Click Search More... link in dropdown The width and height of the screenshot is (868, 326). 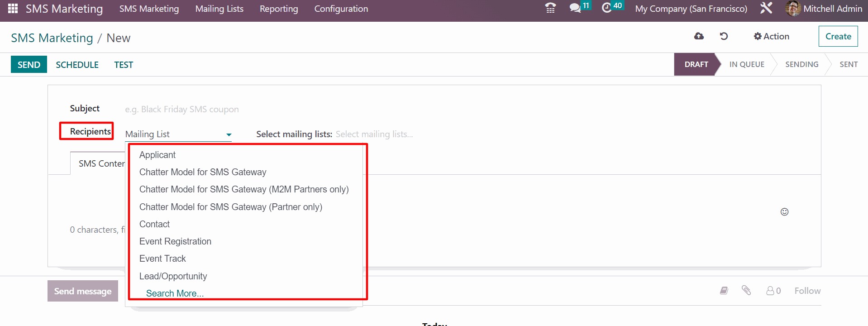175,293
